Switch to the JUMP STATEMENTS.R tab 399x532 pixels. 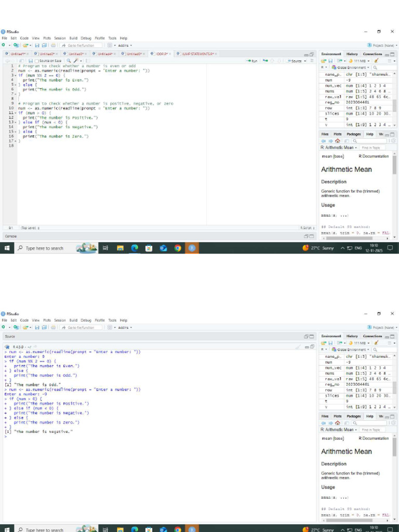click(197, 54)
